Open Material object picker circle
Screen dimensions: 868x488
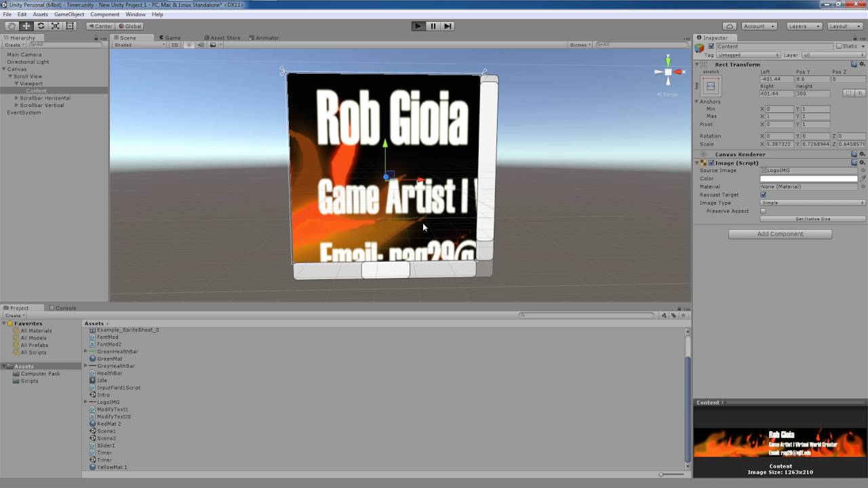click(863, 186)
